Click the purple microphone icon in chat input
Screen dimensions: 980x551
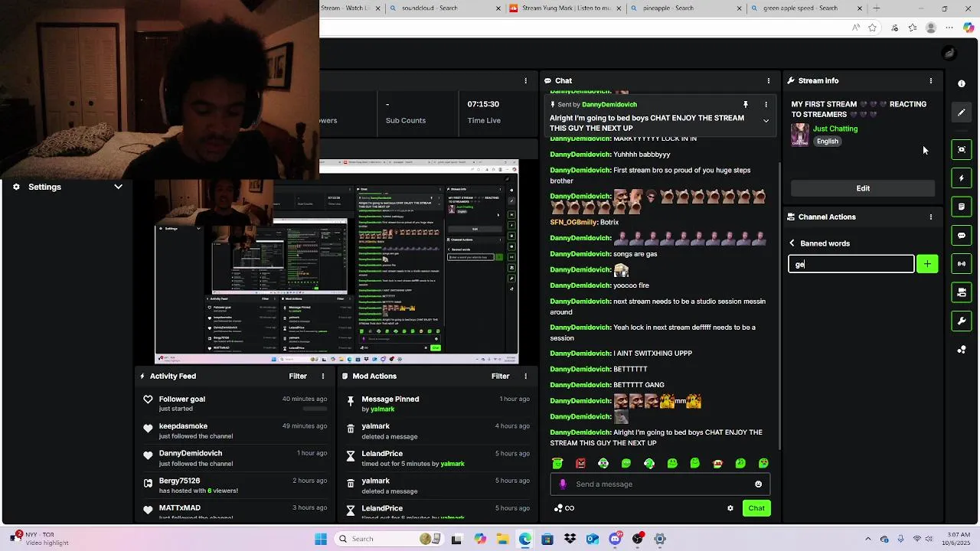click(x=563, y=484)
